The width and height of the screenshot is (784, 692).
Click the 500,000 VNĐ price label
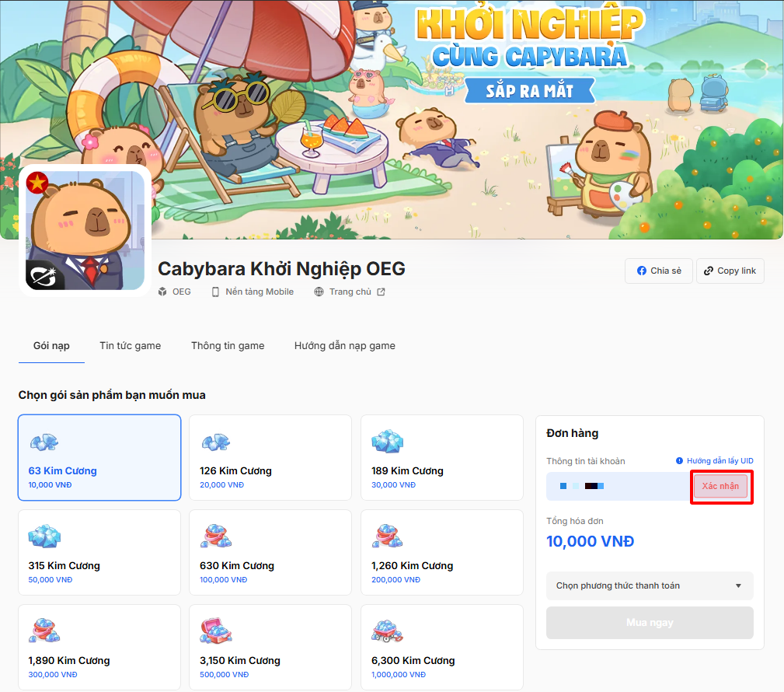coord(225,674)
